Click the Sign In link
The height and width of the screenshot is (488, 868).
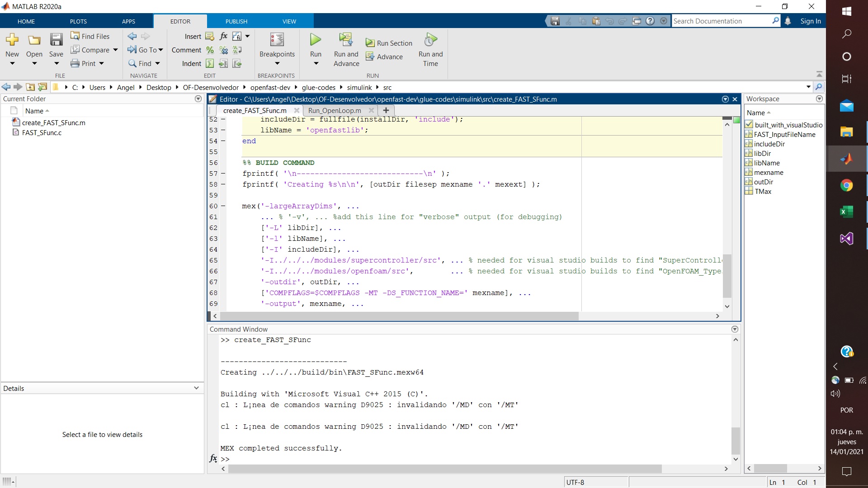tap(810, 21)
